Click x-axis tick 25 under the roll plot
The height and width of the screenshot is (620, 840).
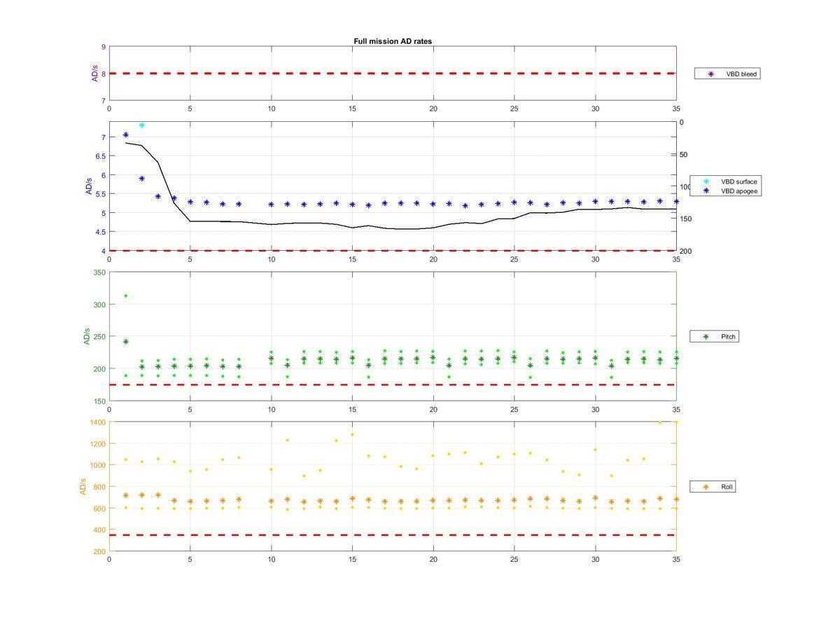[514, 559]
